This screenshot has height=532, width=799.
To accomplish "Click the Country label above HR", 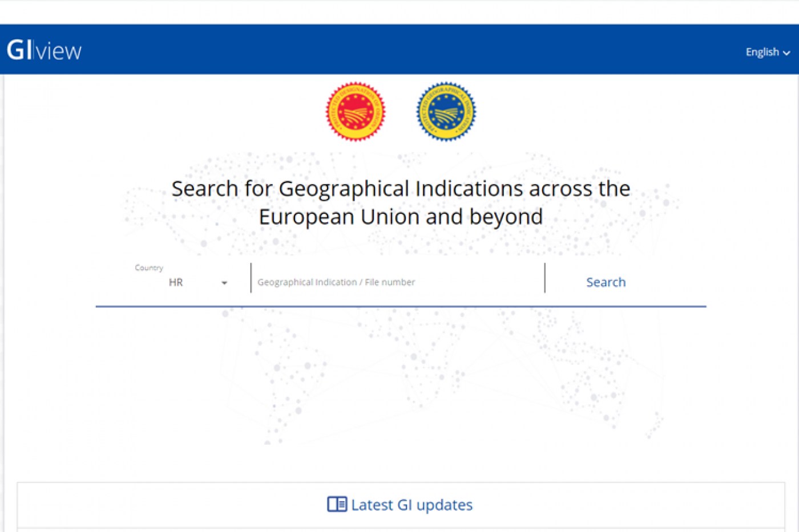I will (149, 267).
